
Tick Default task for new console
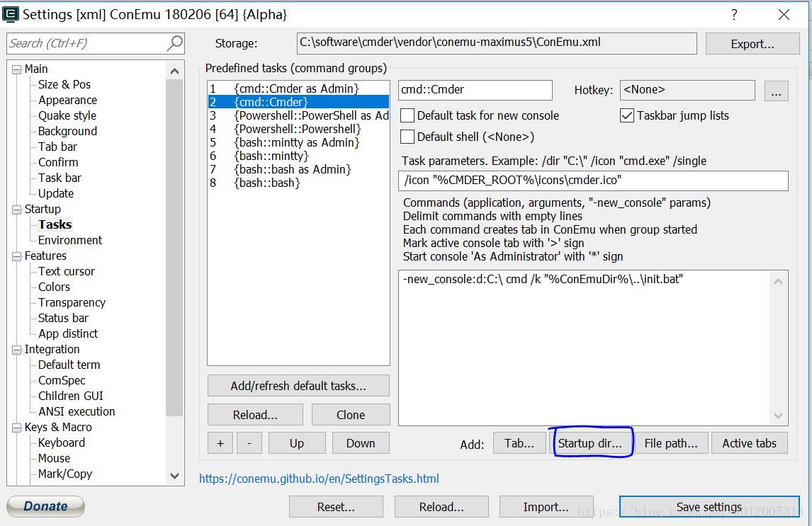[407, 115]
